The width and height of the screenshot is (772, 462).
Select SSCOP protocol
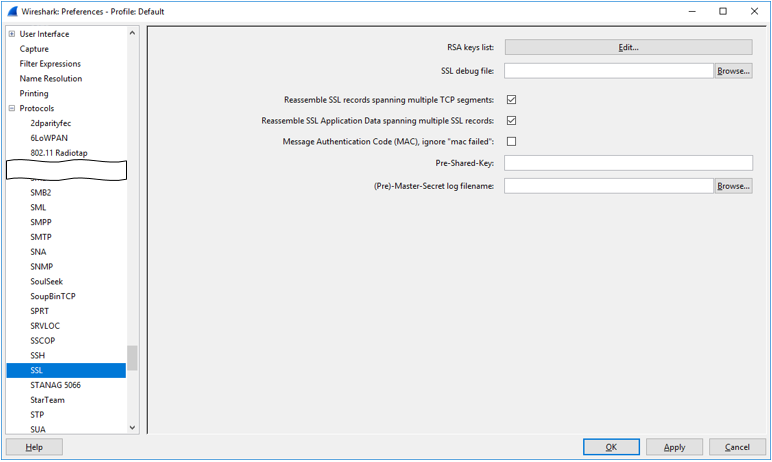pos(42,340)
